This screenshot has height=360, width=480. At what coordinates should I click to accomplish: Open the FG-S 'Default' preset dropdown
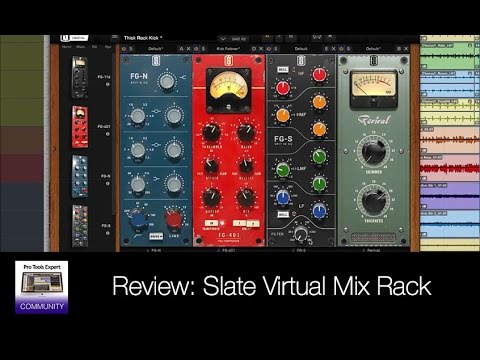[x=301, y=49]
